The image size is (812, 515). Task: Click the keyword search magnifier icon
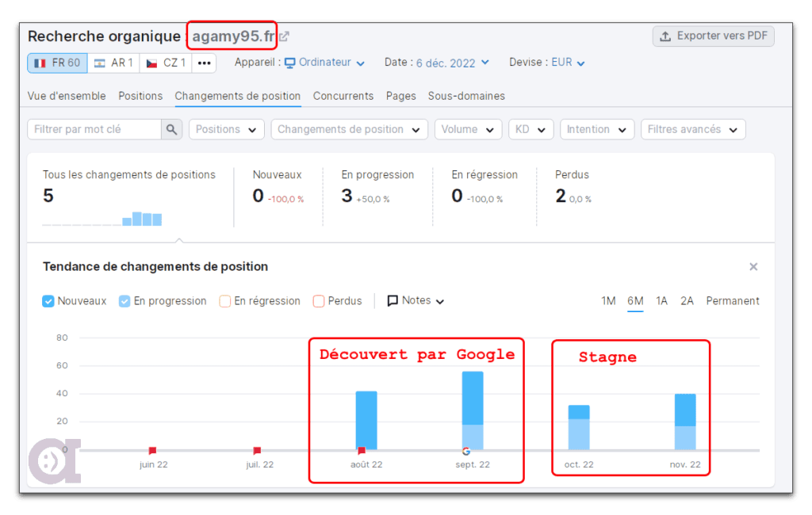171,128
